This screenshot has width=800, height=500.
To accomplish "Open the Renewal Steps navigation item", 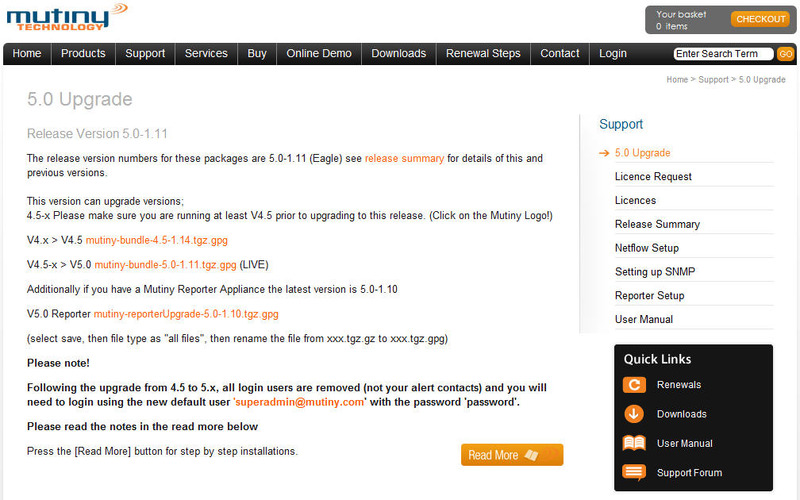I will (x=483, y=54).
